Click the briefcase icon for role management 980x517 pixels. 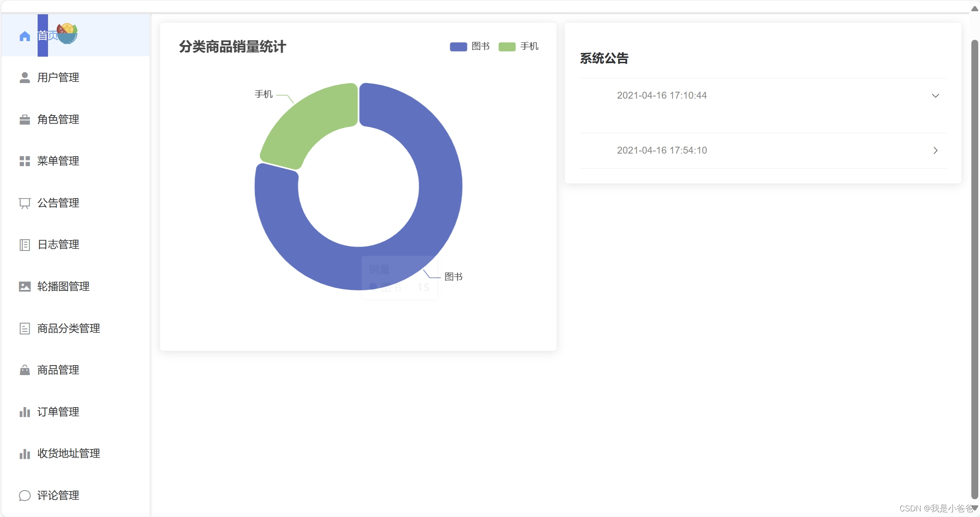(x=25, y=119)
